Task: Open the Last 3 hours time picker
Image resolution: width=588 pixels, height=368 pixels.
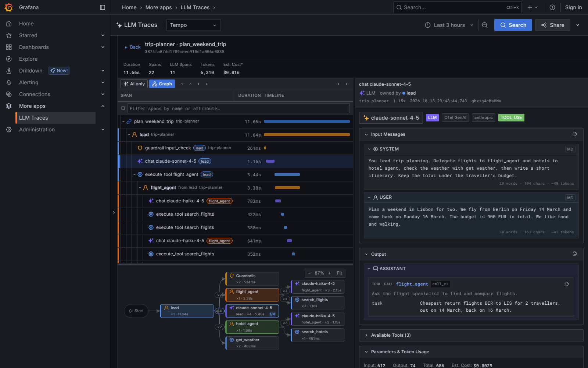Action: [449, 25]
